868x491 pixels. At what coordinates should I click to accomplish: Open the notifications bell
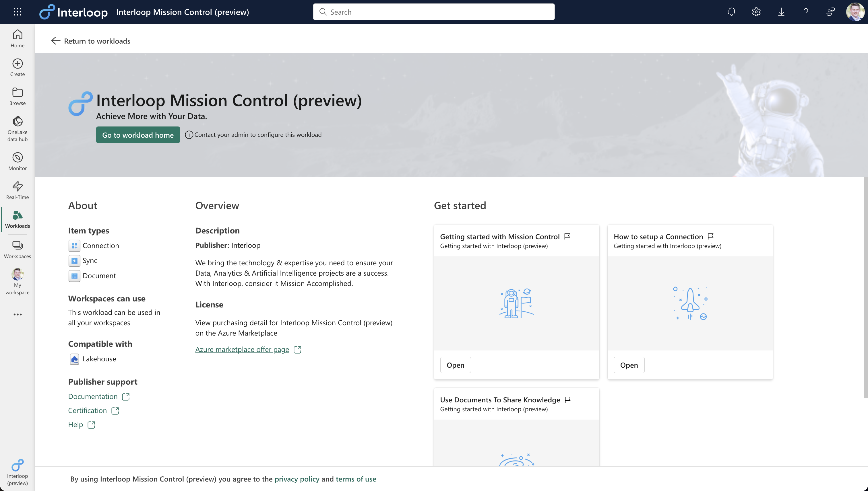[731, 12]
